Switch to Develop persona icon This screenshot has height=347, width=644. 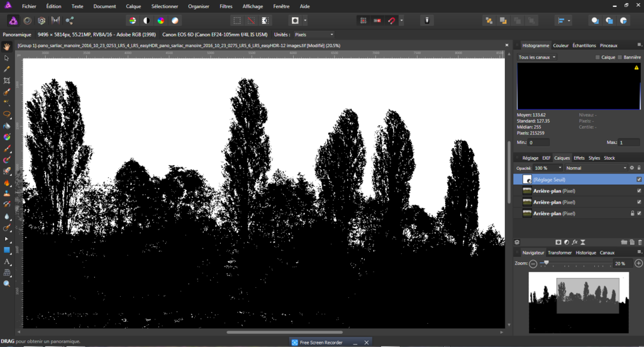click(41, 21)
